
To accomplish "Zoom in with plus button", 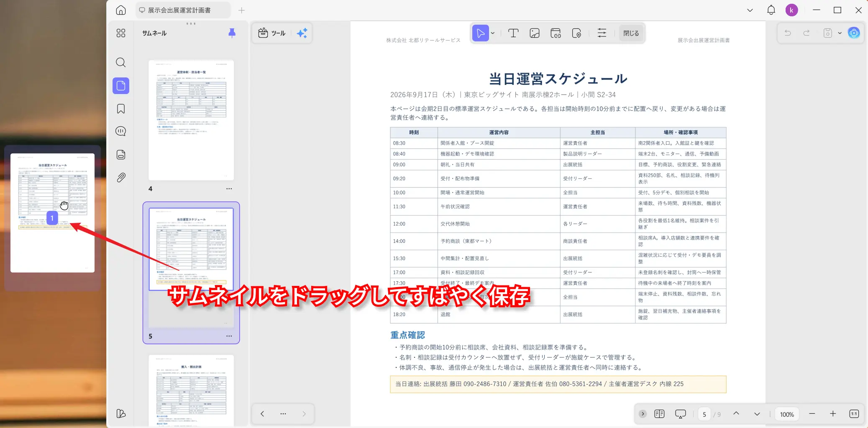I will click(x=833, y=414).
